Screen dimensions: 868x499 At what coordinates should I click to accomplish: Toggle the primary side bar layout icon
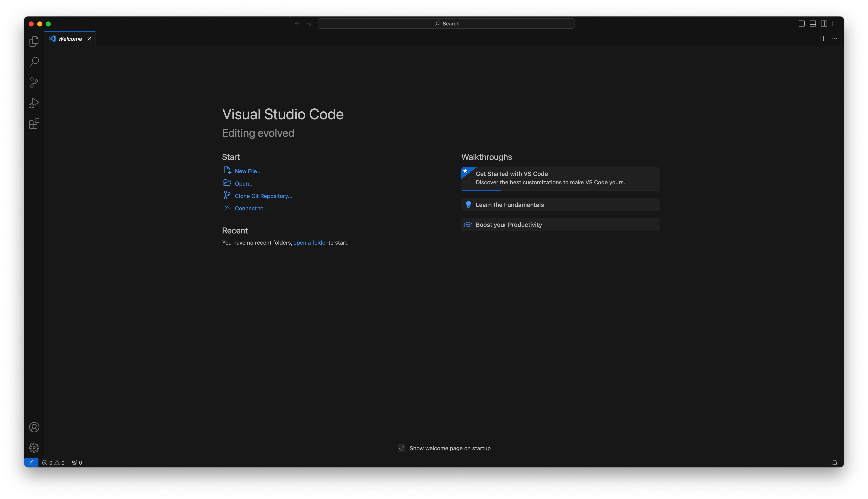click(802, 24)
